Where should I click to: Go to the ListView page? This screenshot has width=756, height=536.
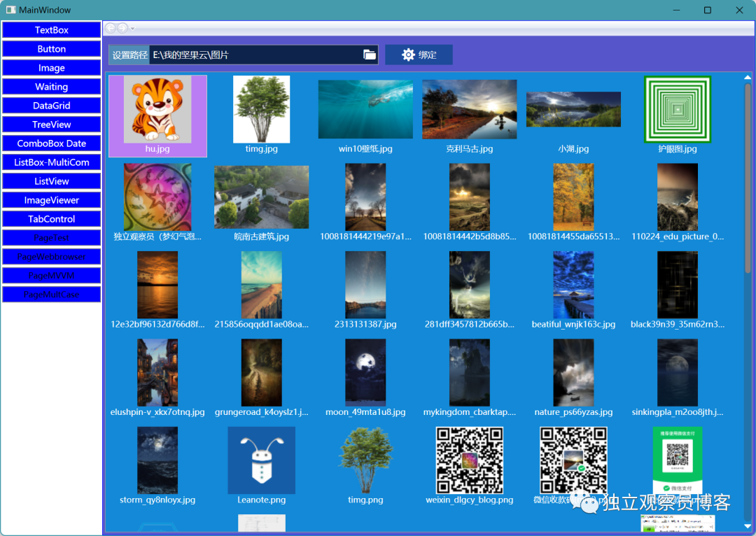52,181
